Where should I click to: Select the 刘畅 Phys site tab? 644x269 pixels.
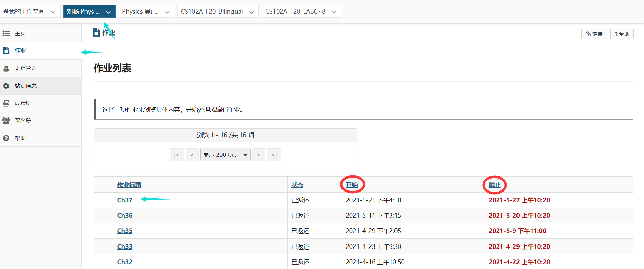(83, 12)
